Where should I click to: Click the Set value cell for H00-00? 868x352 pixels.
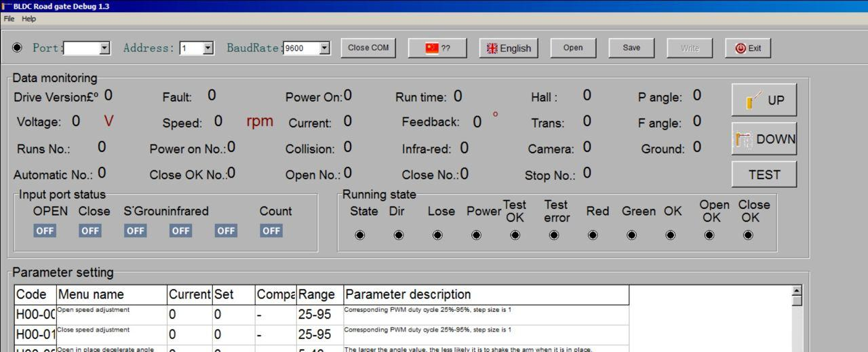click(x=234, y=315)
